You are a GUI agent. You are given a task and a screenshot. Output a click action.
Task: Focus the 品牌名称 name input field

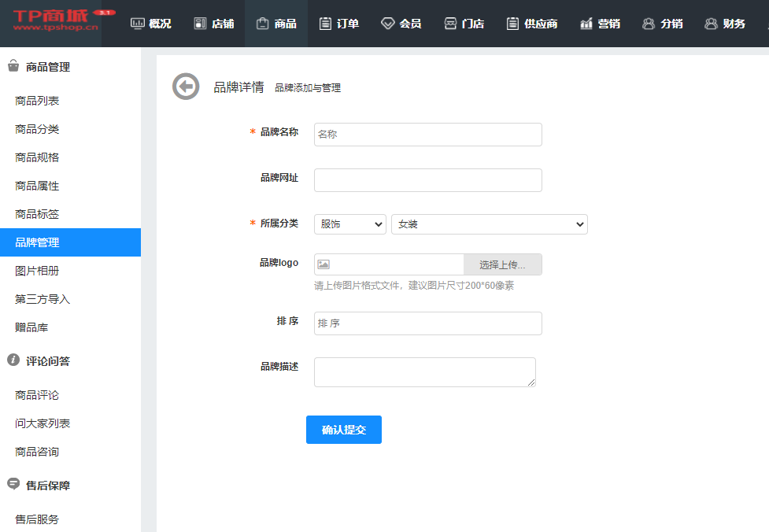pos(427,135)
